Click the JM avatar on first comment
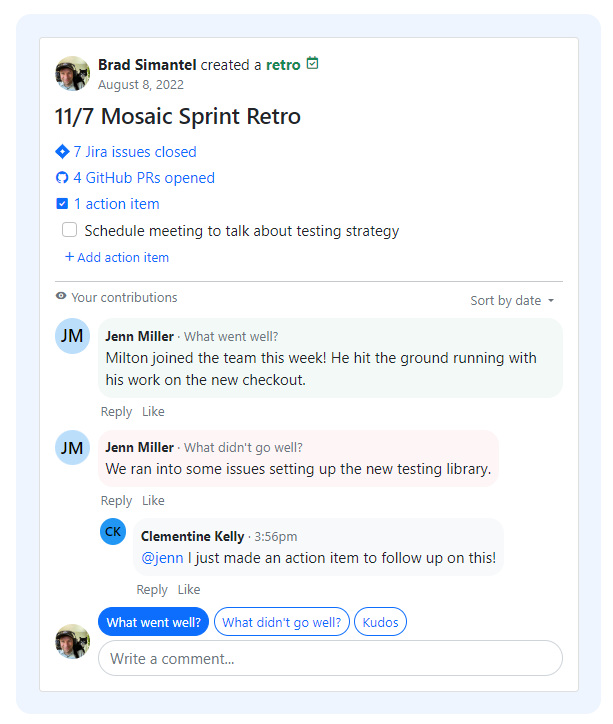The height and width of the screenshot is (724, 613). click(72, 336)
